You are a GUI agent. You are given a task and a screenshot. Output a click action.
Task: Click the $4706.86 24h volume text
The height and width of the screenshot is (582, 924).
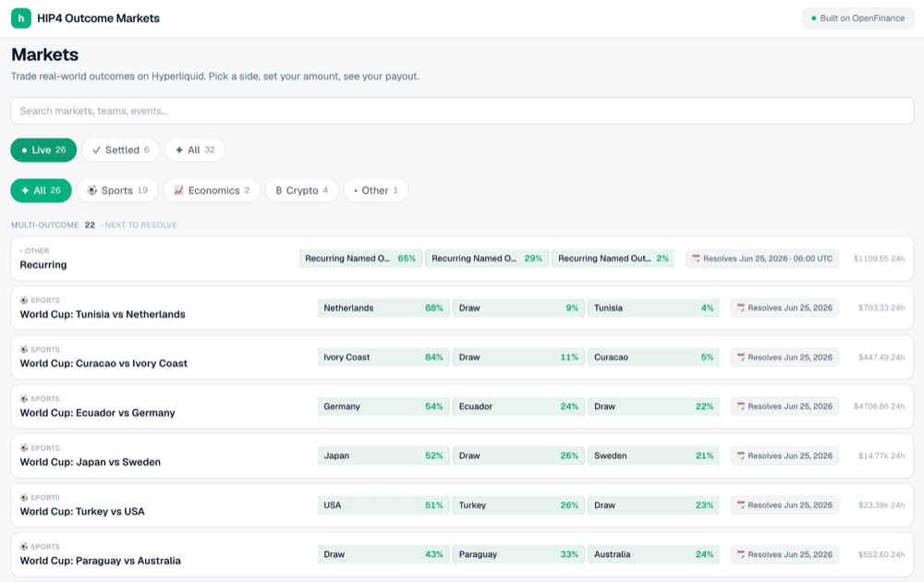click(x=879, y=406)
